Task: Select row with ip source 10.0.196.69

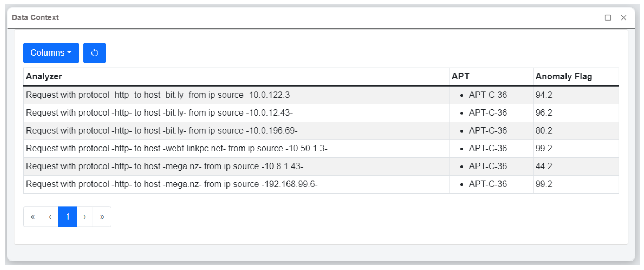Action: point(161,131)
